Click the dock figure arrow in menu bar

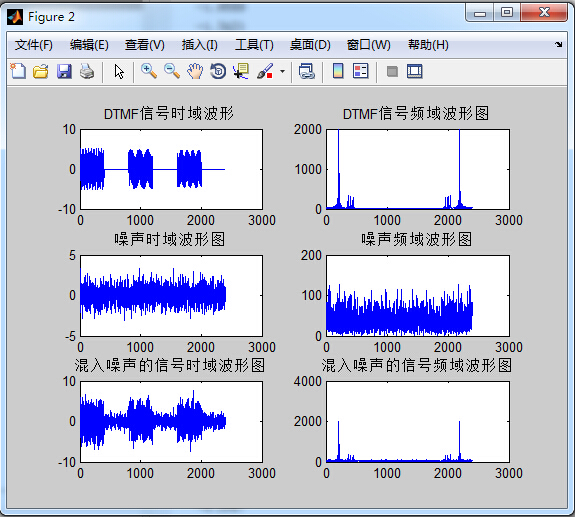[x=558, y=44]
